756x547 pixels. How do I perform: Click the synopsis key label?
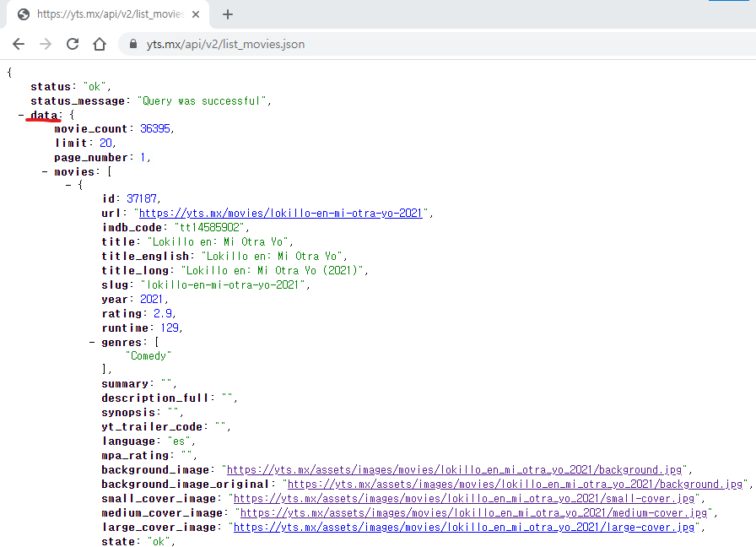(x=128, y=413)
